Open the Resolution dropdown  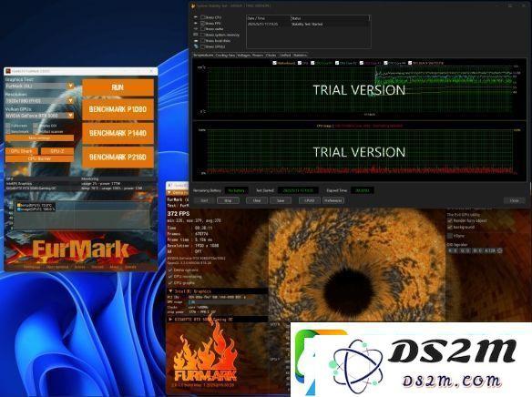(x=70, y=101)
